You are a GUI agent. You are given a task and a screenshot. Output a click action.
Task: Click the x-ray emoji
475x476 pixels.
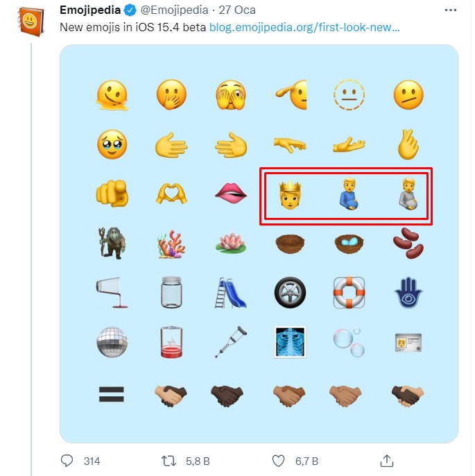point(288,341)
